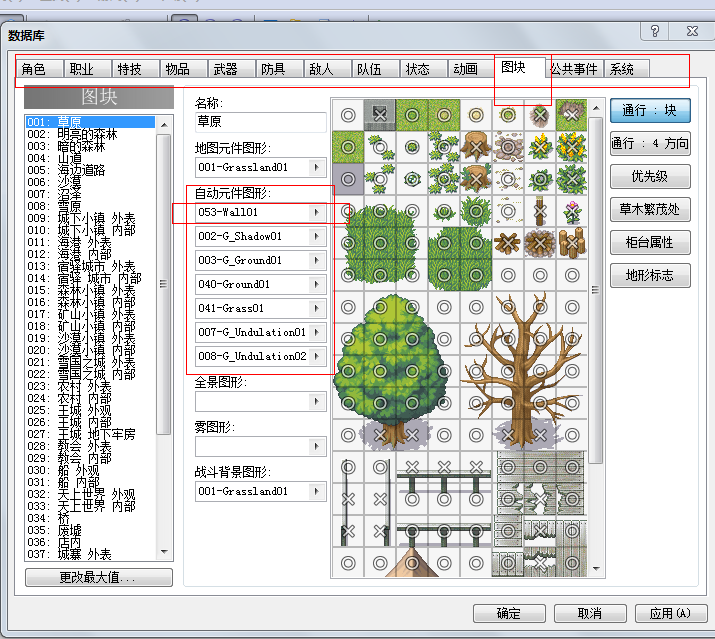The height and width of the screenshot is (639, 715).
Task: Click the 草木繁茂处 button
Action: point(650,209)
